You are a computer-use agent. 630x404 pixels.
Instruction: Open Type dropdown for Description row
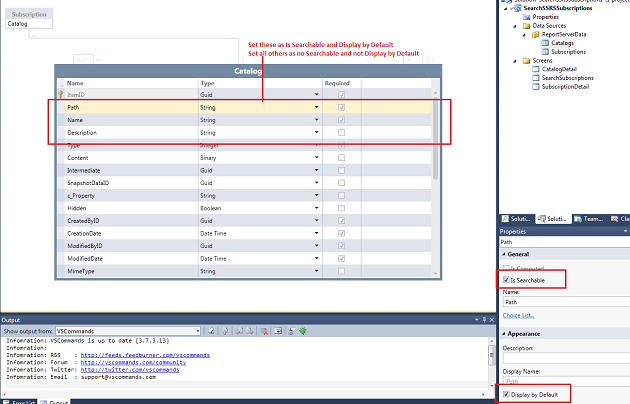click(x=317, y=132)
